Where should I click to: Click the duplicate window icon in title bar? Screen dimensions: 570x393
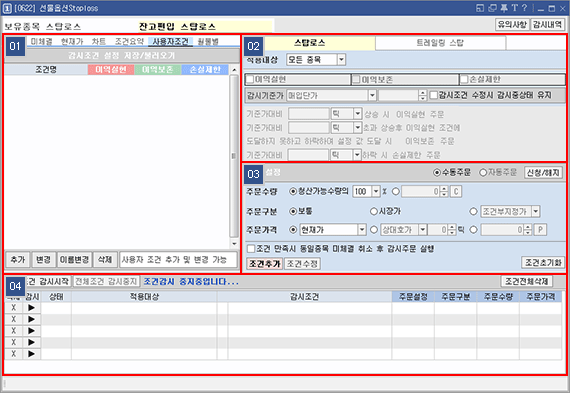tap(492, 8)
